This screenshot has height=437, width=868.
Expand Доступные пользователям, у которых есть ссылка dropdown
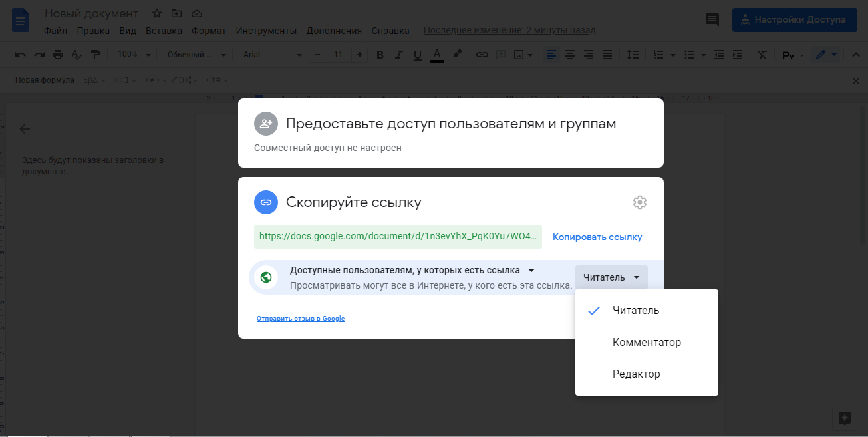tap(412, 270)
